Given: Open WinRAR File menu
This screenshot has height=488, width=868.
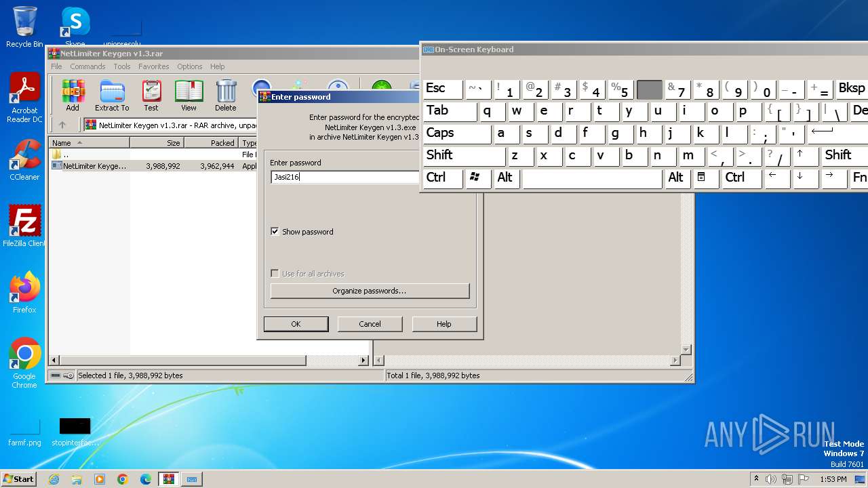Looking at the screenshot, I should tap(56, 66).
